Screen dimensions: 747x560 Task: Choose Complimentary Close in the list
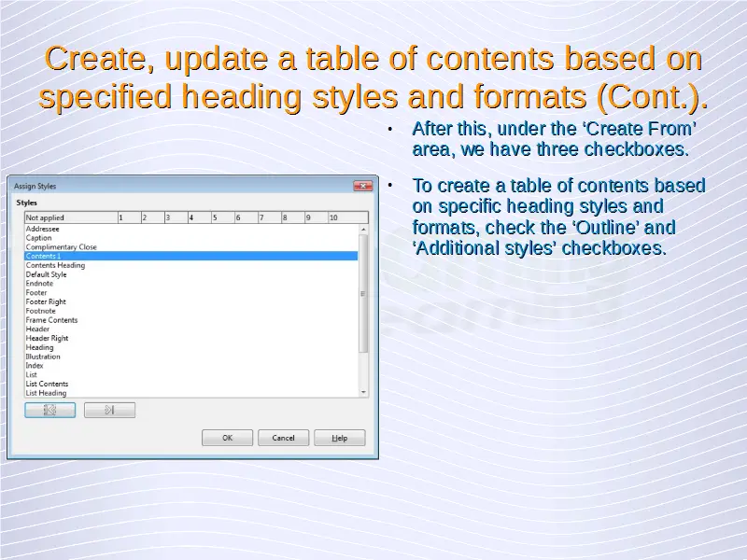pos(61,247)
